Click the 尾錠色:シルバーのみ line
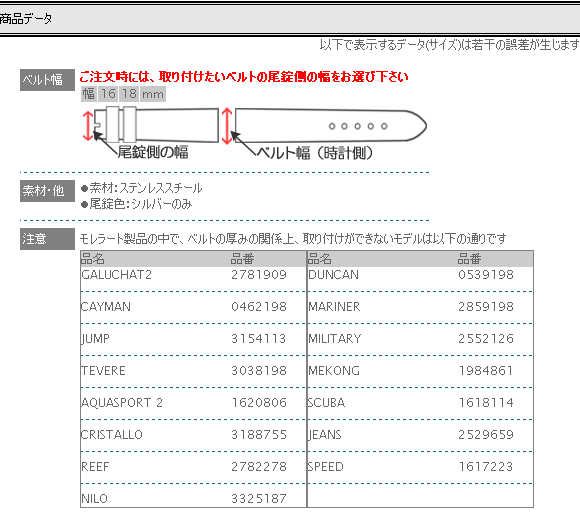 click(x=136, y=204)
